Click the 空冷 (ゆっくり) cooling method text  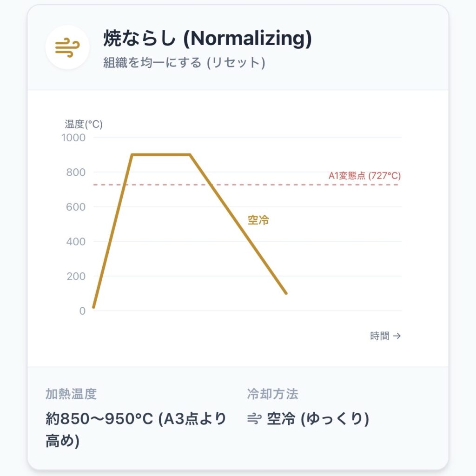click(318, 419)
